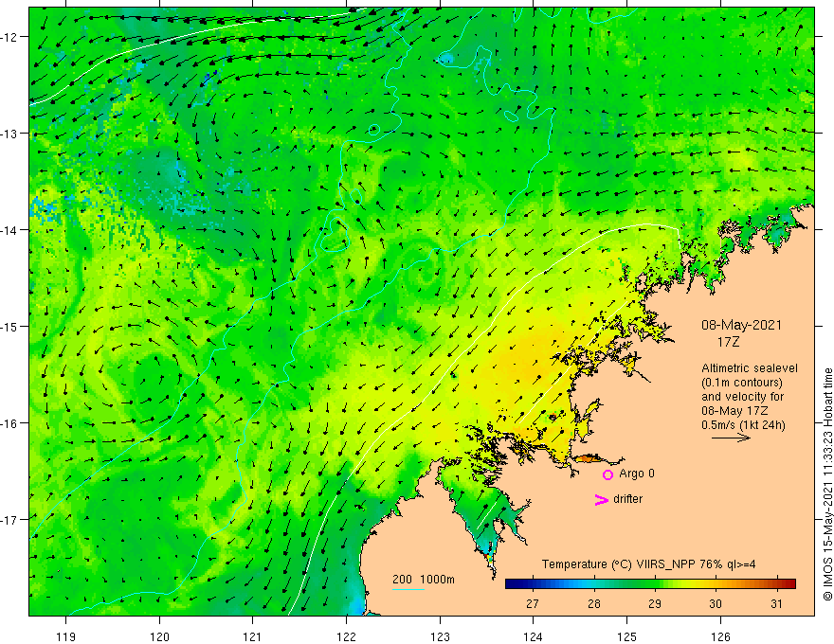Click the '122' longitude axis label
The width and height of the screenshot is (834, 644).
click(x=346, y=636)
